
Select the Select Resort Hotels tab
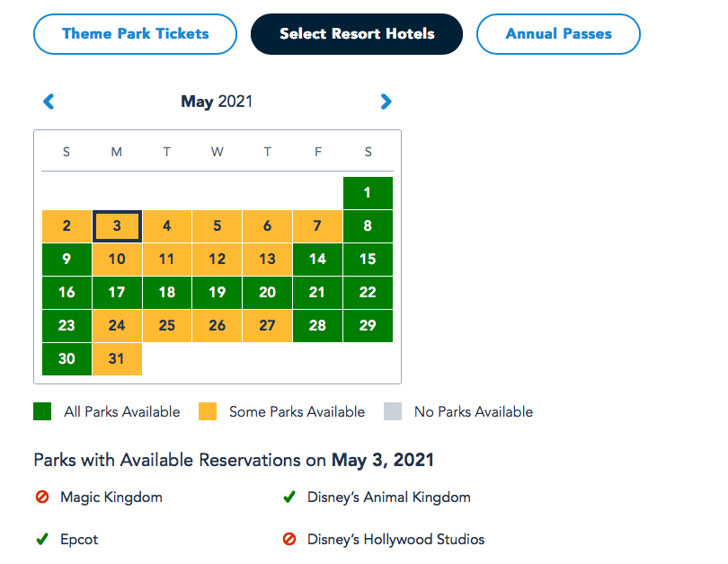[x=357, y=34]
